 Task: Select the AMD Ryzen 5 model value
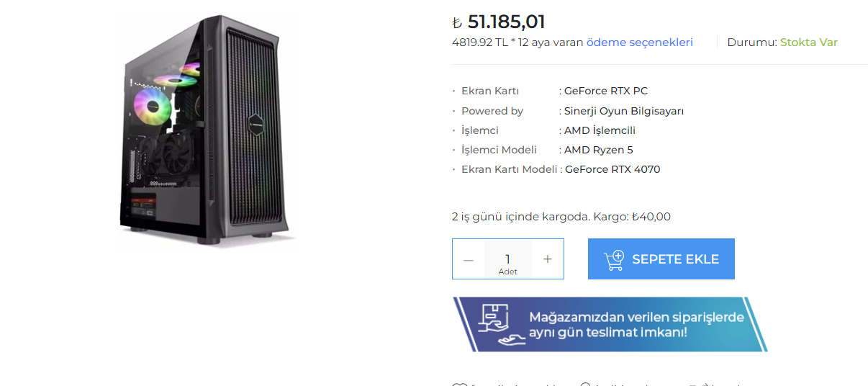click(x=599, y=150)
